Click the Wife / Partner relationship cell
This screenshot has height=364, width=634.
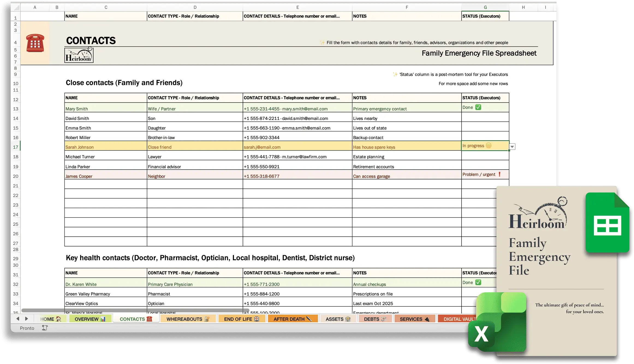coord(195,107)
